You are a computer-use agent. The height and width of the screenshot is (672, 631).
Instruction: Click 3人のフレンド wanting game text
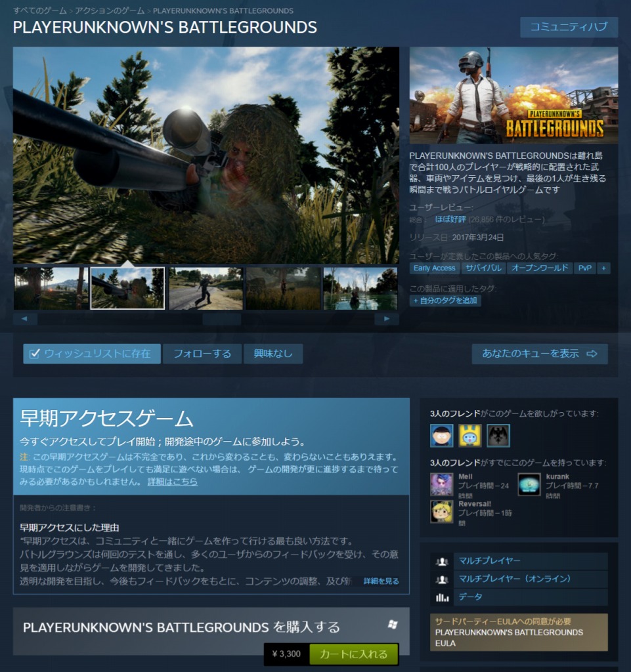(x=455, y=413)
